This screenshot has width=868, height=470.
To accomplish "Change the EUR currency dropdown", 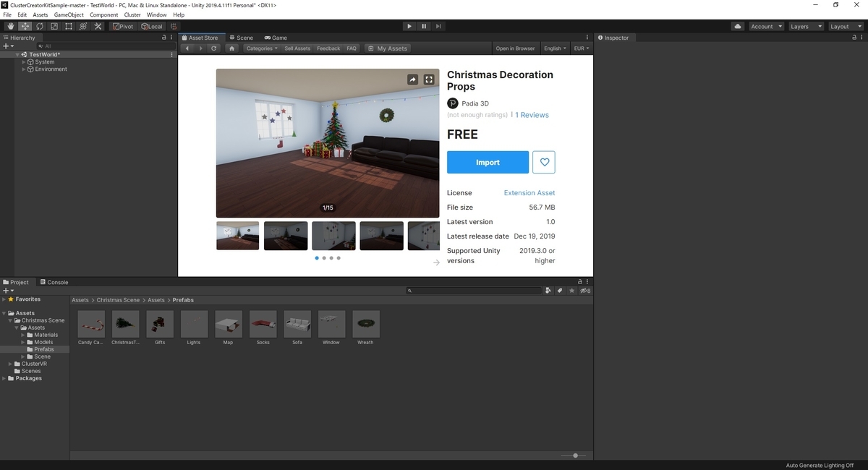I will click(x=581, y=48).
